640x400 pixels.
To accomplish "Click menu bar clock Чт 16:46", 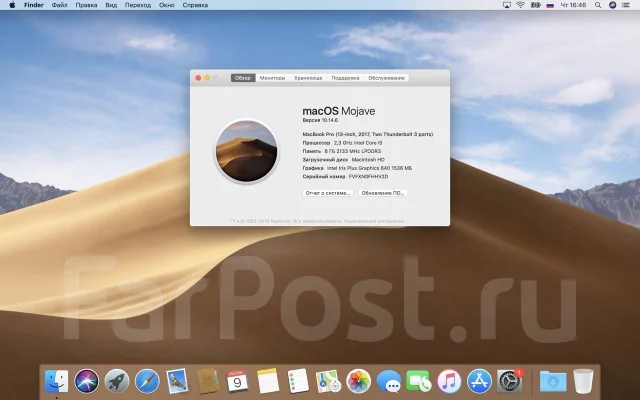I will (573, 5).
